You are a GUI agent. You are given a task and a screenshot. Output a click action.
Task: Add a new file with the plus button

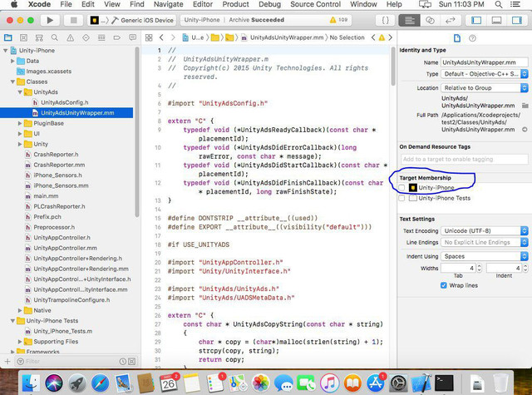click(x=7, y=362)
